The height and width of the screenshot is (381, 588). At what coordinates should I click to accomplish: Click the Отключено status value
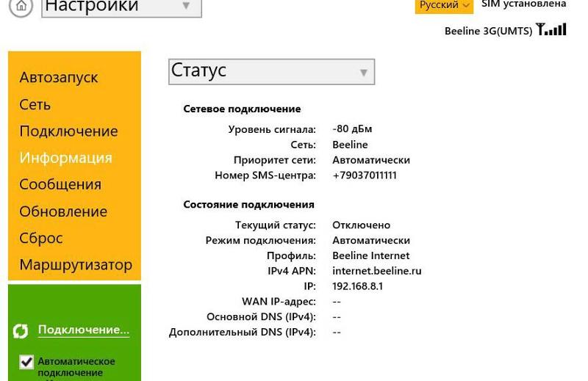tap(361, 225)
